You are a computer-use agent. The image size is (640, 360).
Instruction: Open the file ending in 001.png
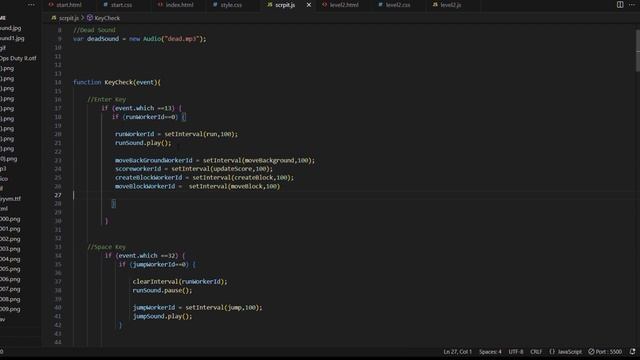pyautogui.click(x=10, y=229)
